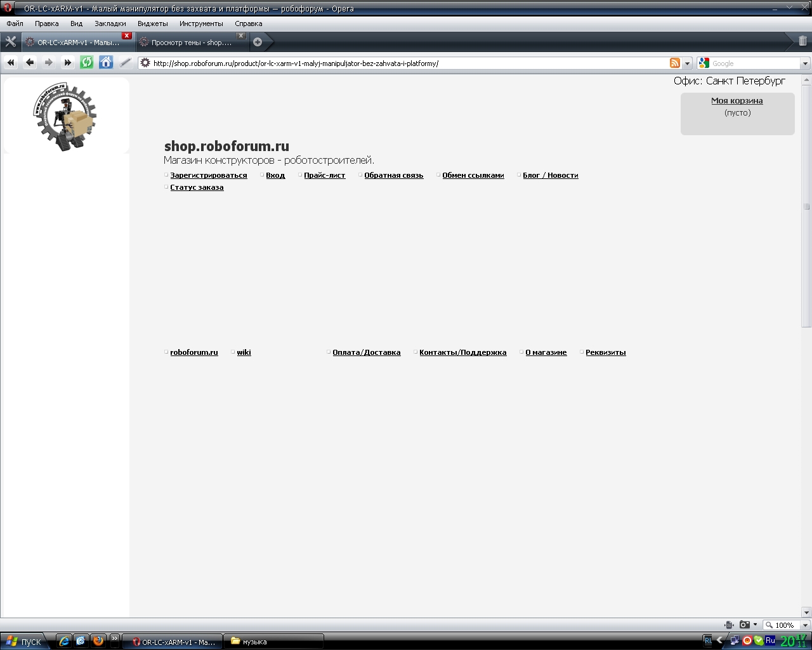Open the Opera panels wrench icon

pos(11,42)
